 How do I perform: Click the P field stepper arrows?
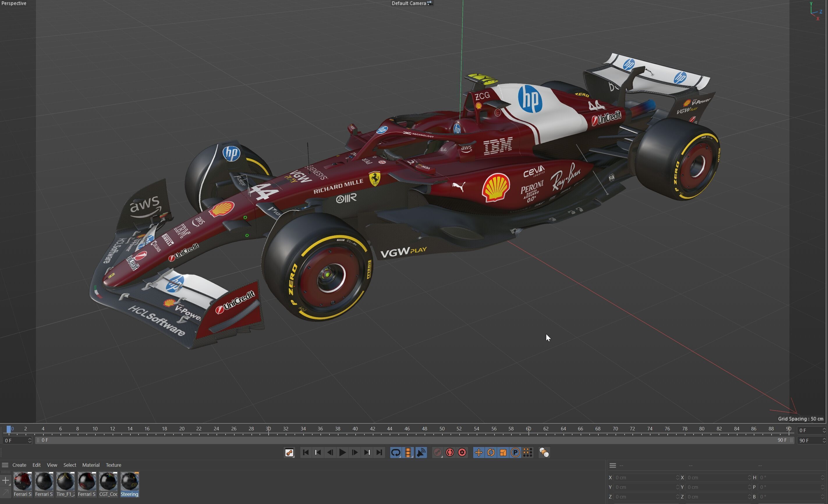[823, 487]
